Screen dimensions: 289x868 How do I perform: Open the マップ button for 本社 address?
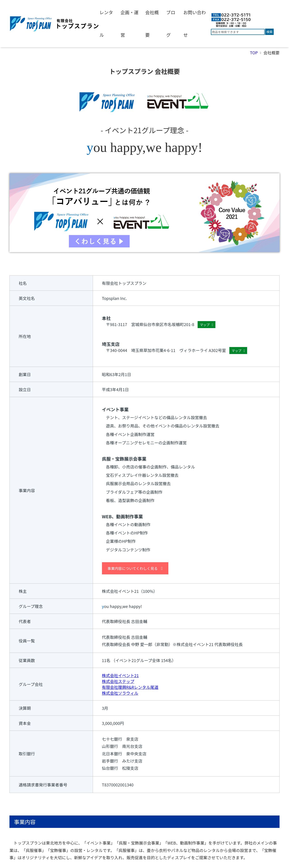coord(206,325)
